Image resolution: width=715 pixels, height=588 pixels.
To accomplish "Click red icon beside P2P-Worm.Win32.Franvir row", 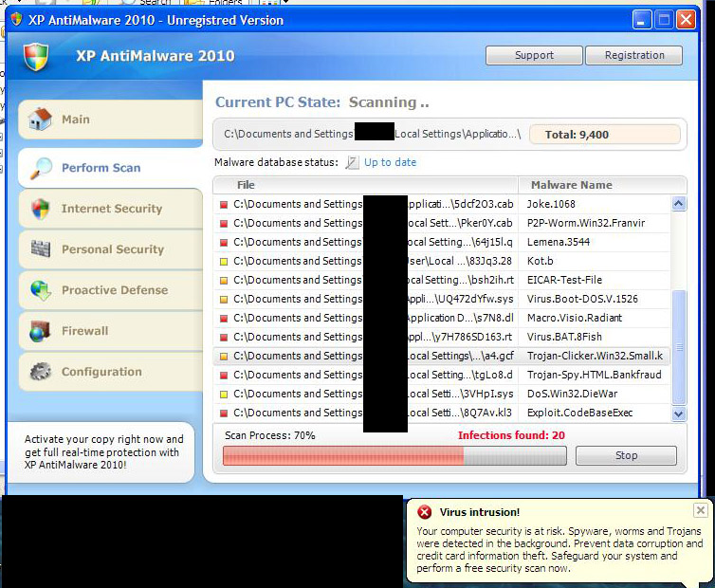I will [x=224, y=224].
